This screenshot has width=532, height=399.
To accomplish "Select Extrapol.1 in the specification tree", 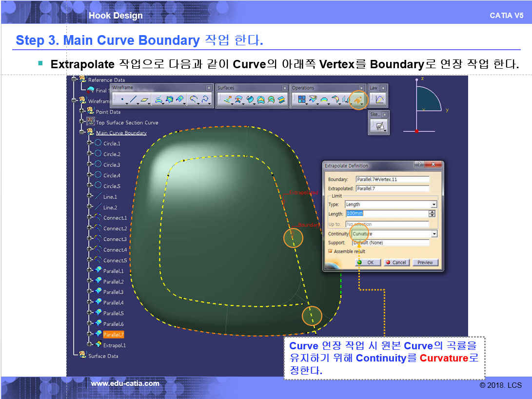I will pos(114,345).
